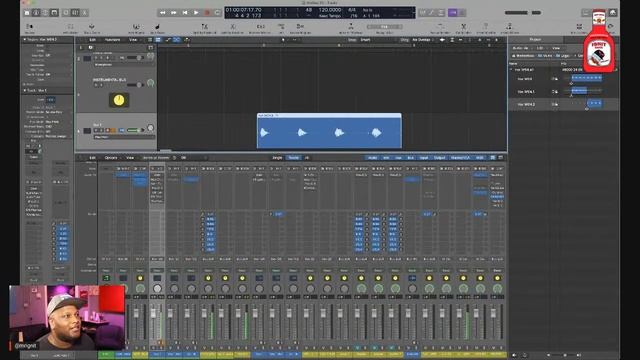Toggle Aux channel strip filter
The width and height of the screenshot is (640, 360).
tap(398, 158)
